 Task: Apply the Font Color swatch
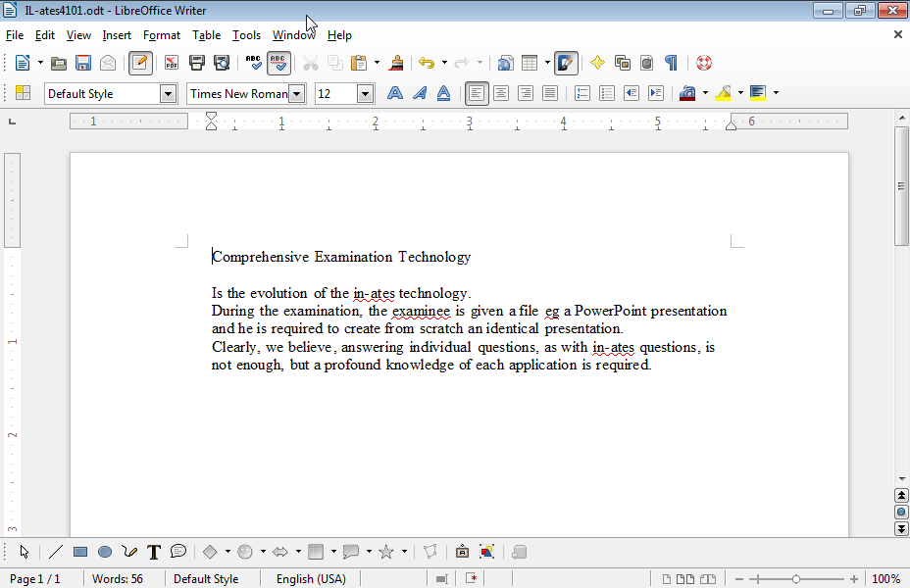click(687, 93)
